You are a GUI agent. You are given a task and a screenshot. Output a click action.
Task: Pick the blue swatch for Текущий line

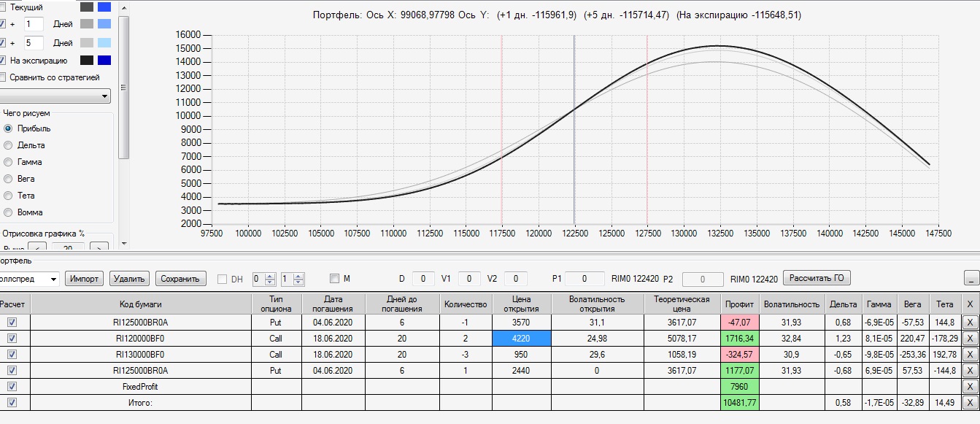104,7
